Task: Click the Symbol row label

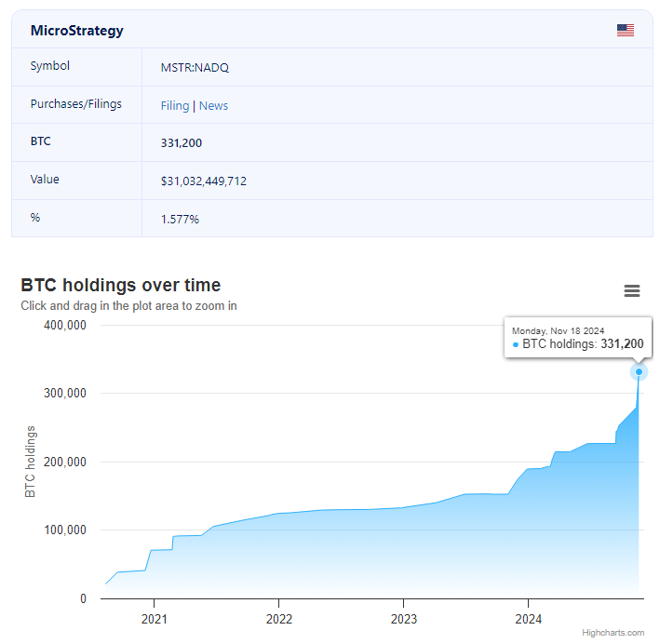Action: (x=49, y=66)
